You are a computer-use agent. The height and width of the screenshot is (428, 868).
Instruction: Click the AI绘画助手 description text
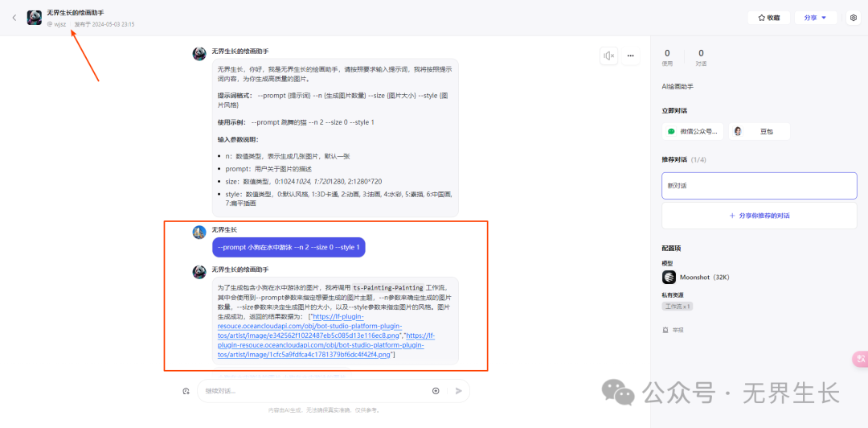678,87
